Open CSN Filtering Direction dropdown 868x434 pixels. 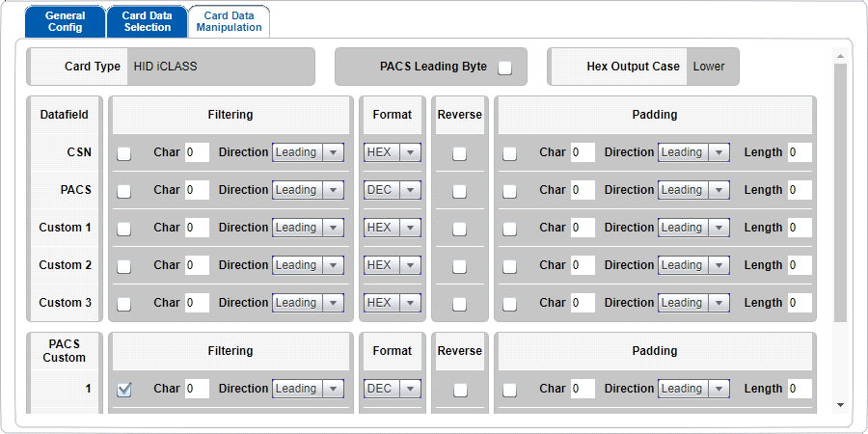point(308,152)
